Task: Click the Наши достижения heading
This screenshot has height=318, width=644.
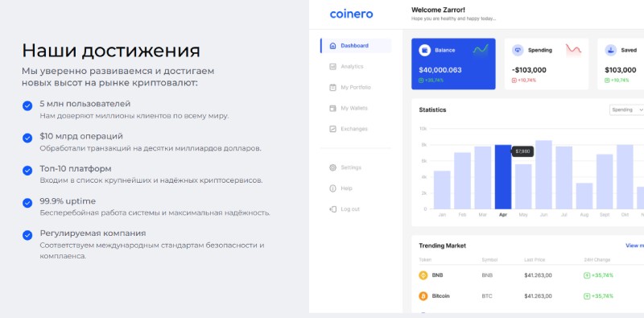Action: pyautogui.click(x=111, y=51)
